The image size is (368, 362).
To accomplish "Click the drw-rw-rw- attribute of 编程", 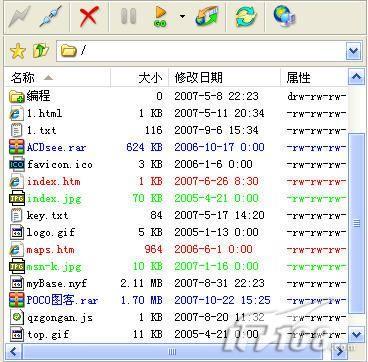I will (316, 97).
